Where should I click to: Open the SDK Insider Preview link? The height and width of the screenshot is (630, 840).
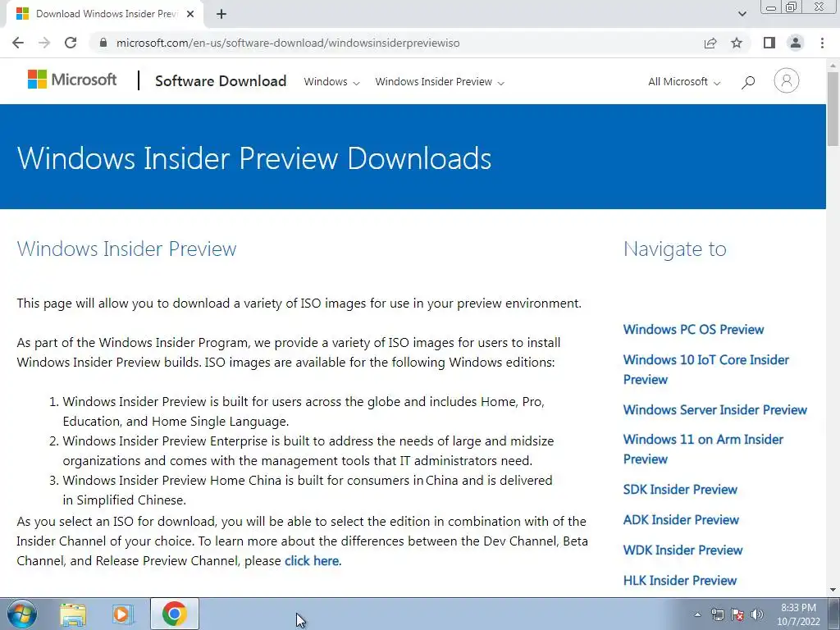point(680,490)
